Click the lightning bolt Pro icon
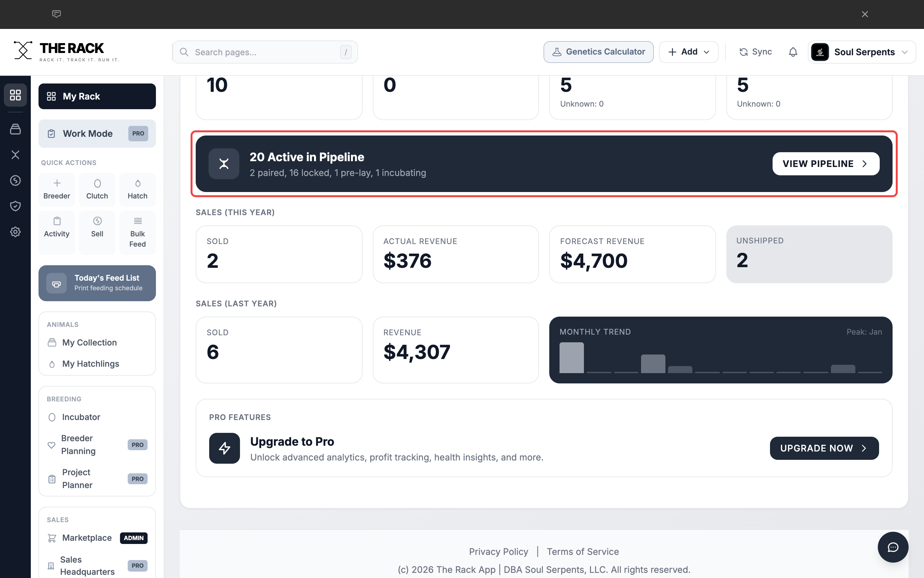Viewport: 924px width, 578px height. pyautogui.click(x=225, y=448)
